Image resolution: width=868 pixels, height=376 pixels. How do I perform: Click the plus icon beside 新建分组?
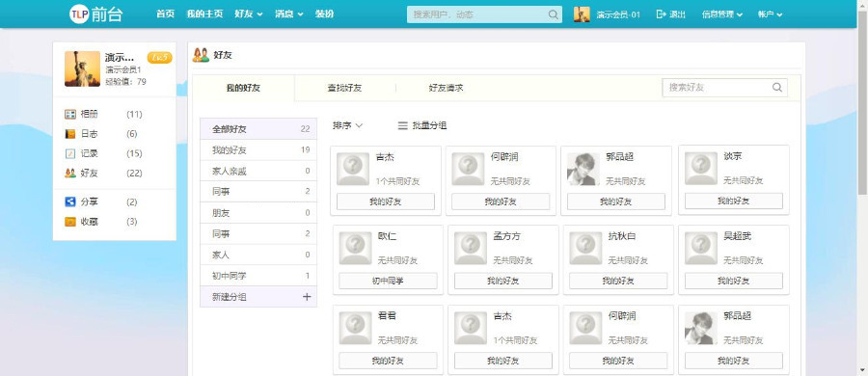click(307, 297)
